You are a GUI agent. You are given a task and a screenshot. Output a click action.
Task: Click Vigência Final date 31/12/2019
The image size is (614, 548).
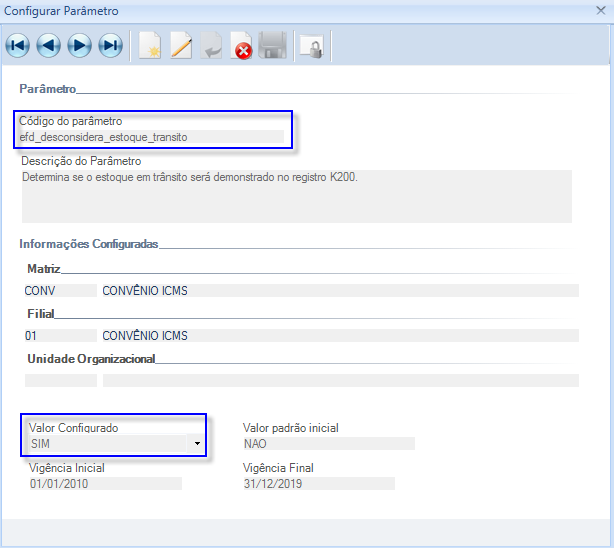[x=319, y=483]
